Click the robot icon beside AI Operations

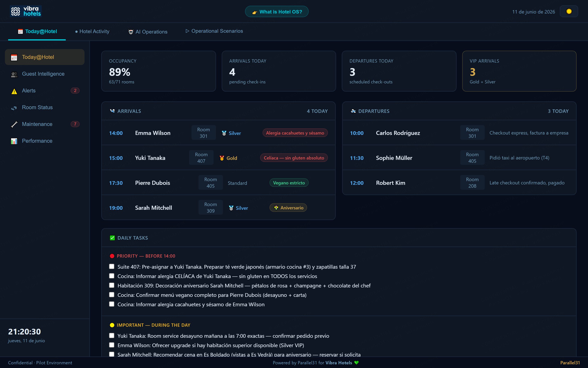[131, 32]
